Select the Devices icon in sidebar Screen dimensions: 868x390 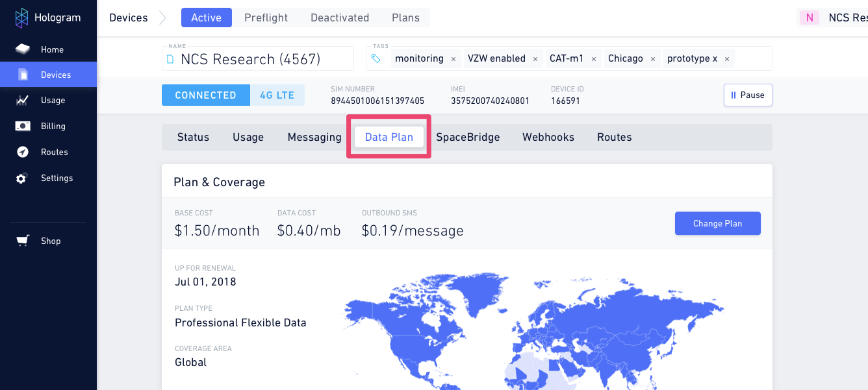tap(23, 75)
